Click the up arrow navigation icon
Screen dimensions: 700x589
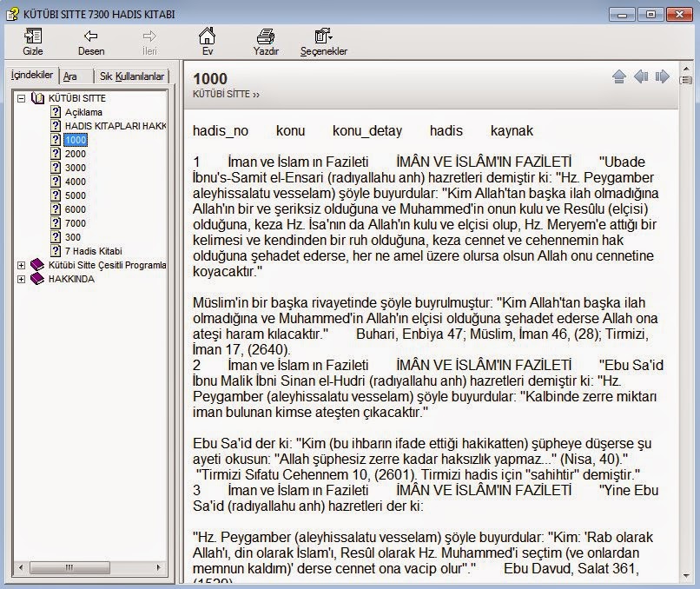pyautogui.click(x=619, y=76)
